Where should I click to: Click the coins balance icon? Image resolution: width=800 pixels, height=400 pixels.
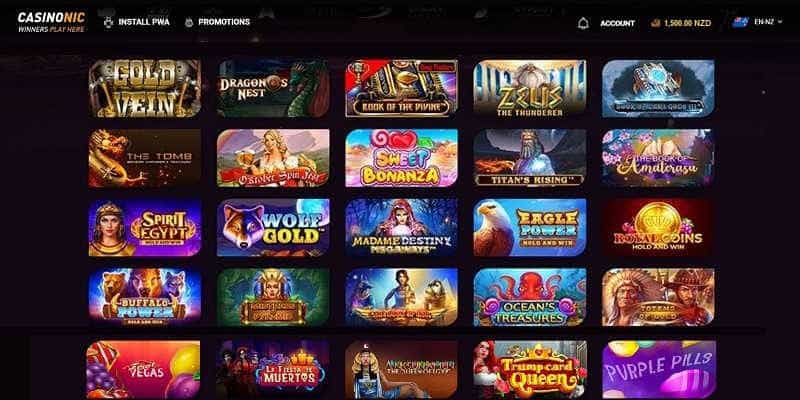click(x=656, y=23)
